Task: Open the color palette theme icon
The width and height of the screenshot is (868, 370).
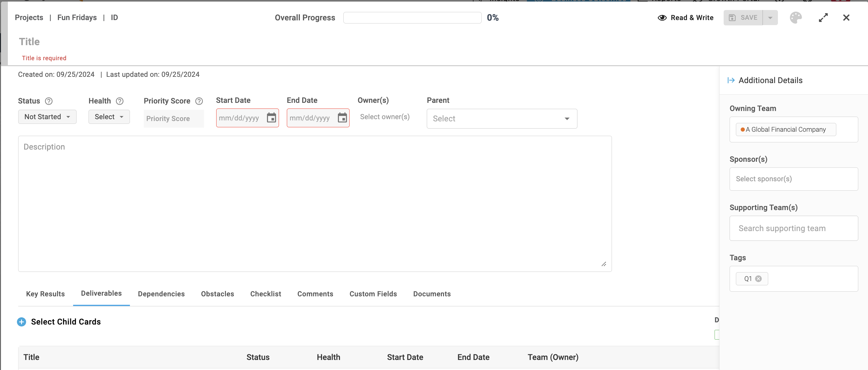Action: coord(796,18)
